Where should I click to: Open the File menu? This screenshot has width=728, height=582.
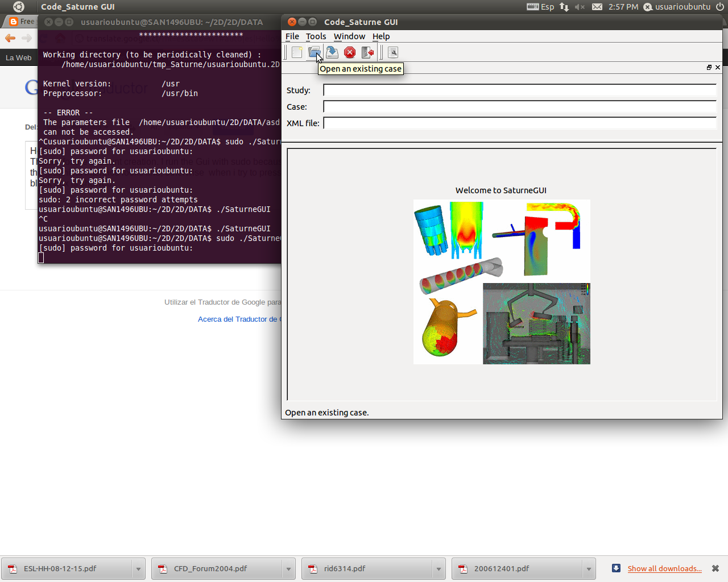click(x=292, y=36)
